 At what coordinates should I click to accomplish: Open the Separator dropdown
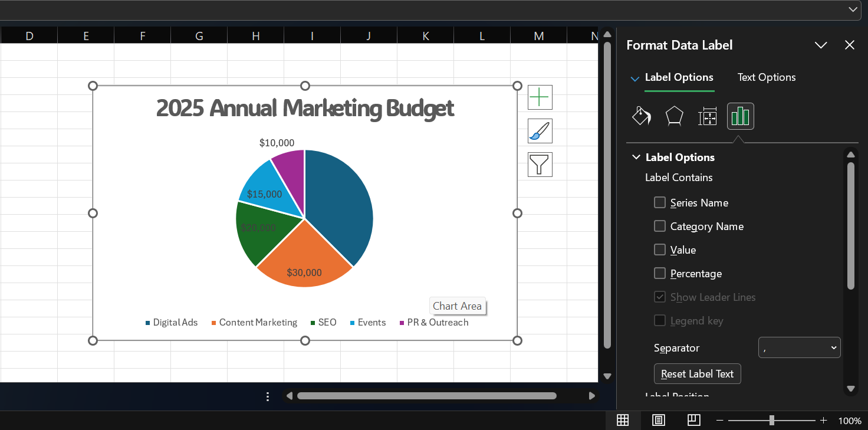(x=799, y=347)
